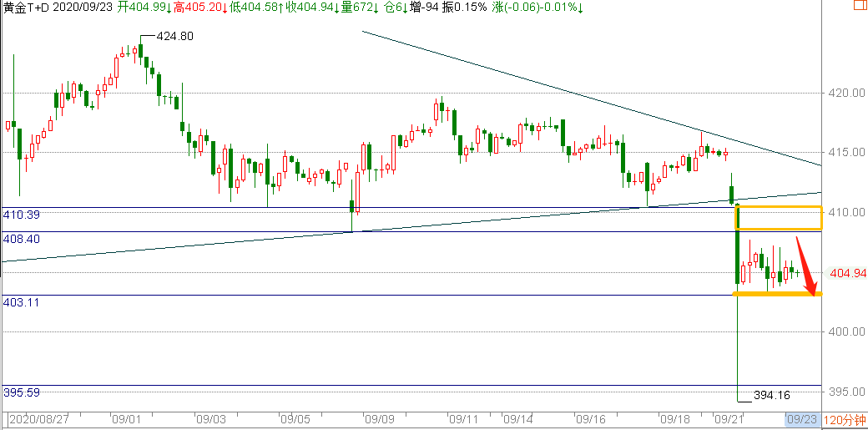Click the 394.16 low price annotation
Screen dimensions: 868x430
click(771, 395)
